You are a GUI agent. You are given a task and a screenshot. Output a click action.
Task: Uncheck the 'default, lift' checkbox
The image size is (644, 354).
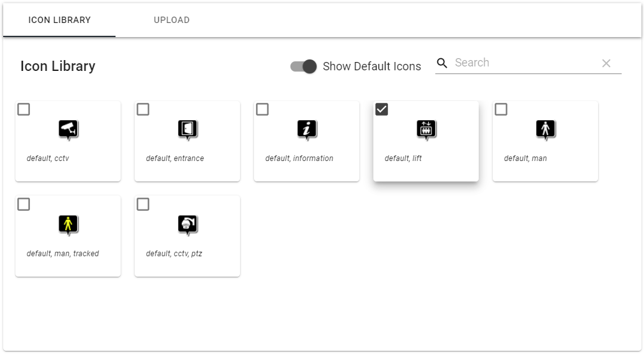click(382, 109)
